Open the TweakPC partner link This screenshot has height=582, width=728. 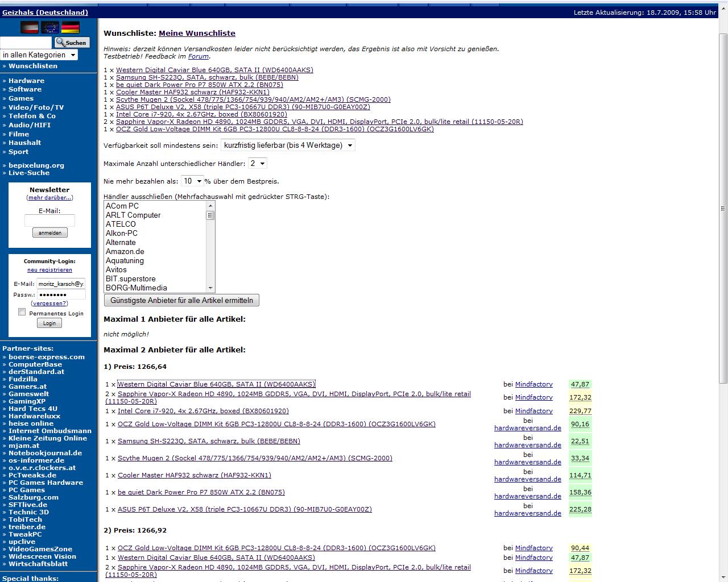pyautogui.click(x=25, y=534)
